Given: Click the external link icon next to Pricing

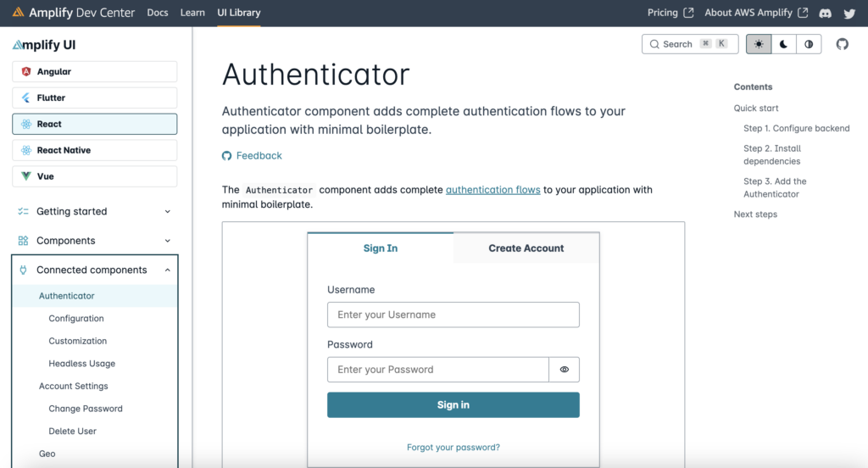Looking at the screenshot, I should pos(688,12).
